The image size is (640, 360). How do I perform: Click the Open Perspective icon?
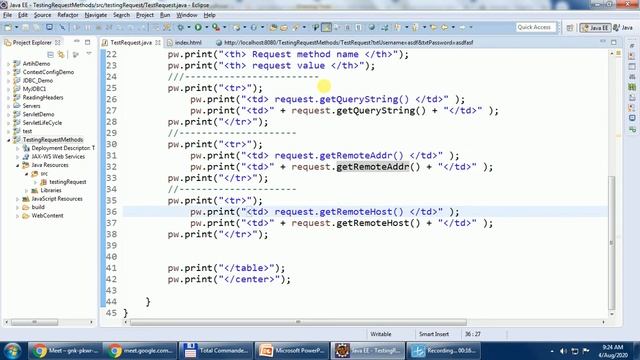[x=570, y=28]
